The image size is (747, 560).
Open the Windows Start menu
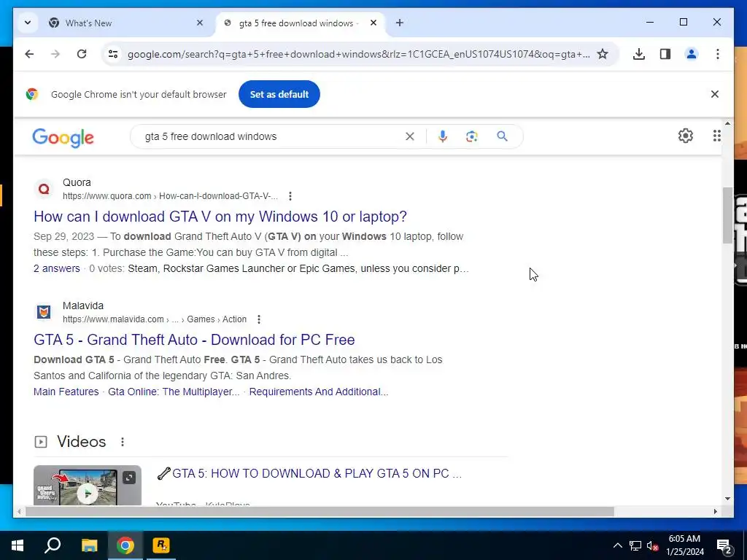(18, 545)
